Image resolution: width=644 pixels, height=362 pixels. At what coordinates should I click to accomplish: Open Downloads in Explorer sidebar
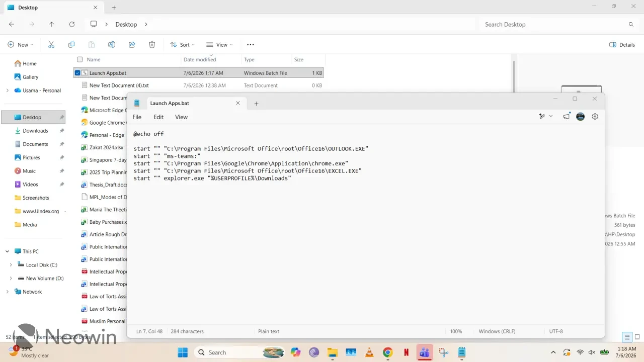(x=35, y=131)
